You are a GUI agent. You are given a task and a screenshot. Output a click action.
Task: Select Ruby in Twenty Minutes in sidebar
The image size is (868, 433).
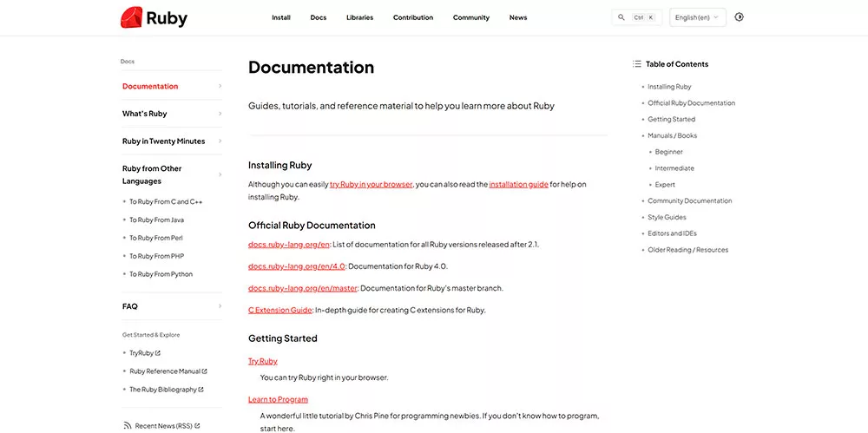(164, 141)
